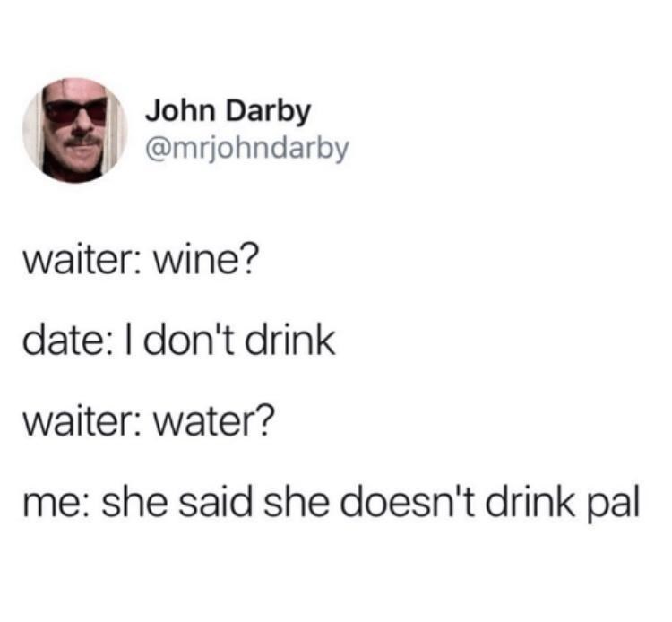
Task: Select the line 'waiter: wine?'
Action: 142,261
